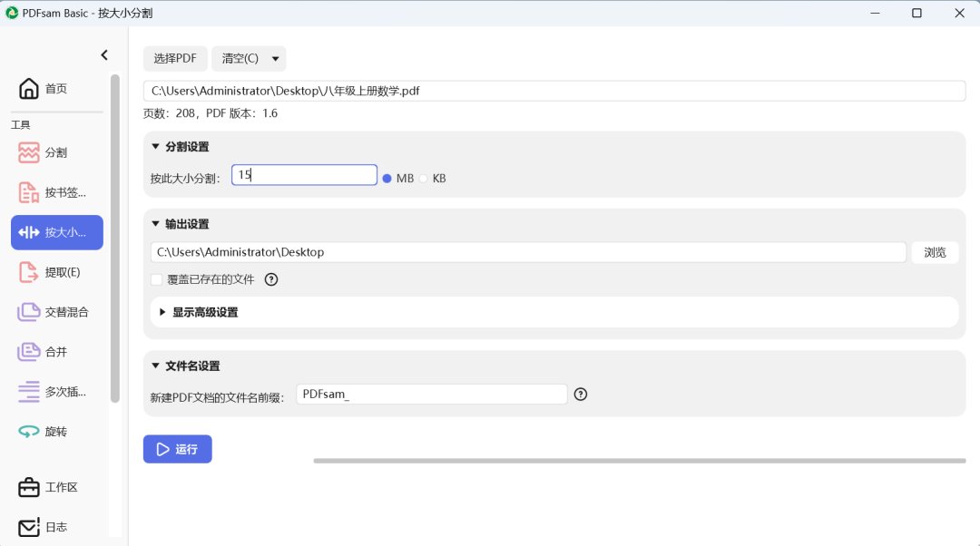Close the PDFsam Basic window
Screen dimensions: 980x546
pyautogui.click(x=959, y=13)
